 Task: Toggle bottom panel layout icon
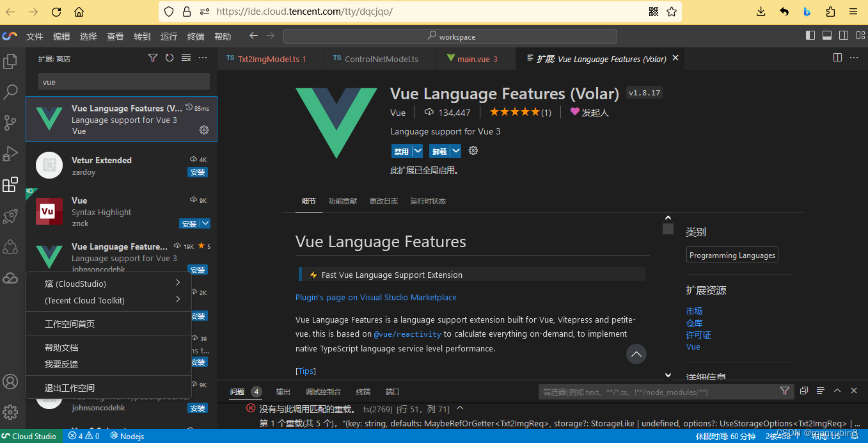pyautogui.click(x=827, y=36)
